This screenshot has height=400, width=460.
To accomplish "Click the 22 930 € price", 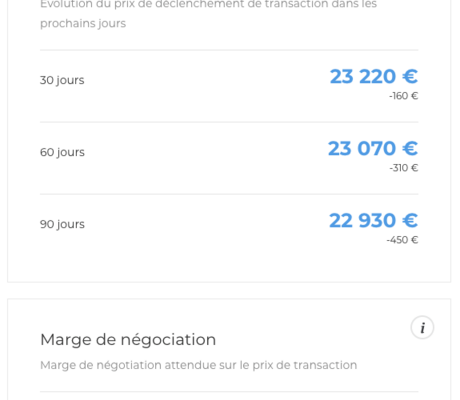I will (373, 220).
